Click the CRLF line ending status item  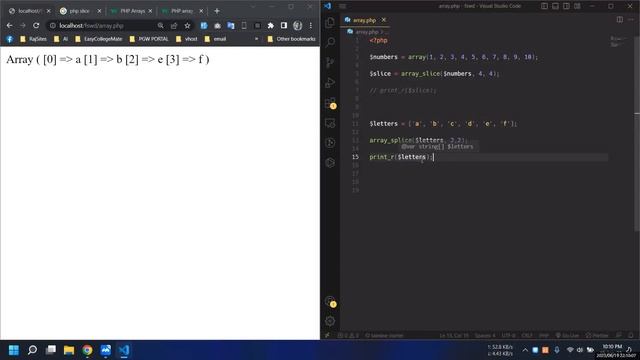pyautogui.click(x=527, y=336)
